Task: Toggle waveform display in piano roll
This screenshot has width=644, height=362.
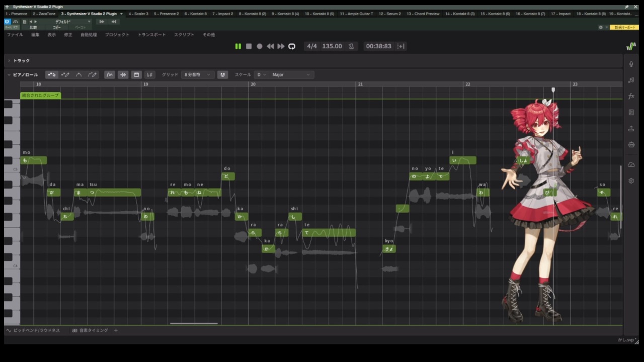Action: click(x=123, y=75)
